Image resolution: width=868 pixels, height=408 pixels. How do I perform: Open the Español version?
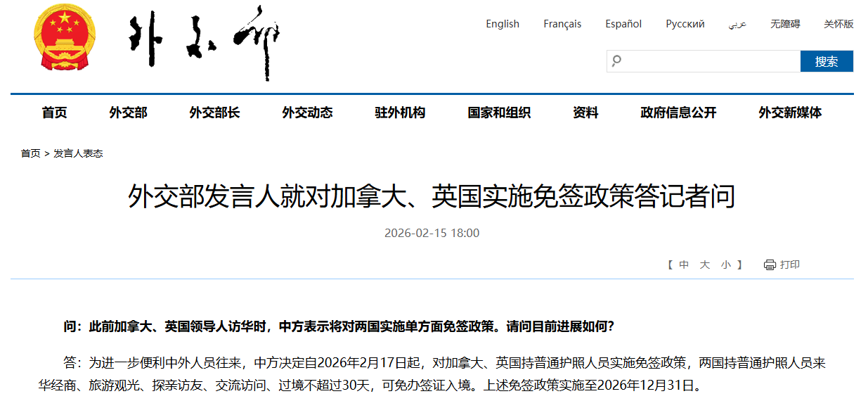[623, 24]
